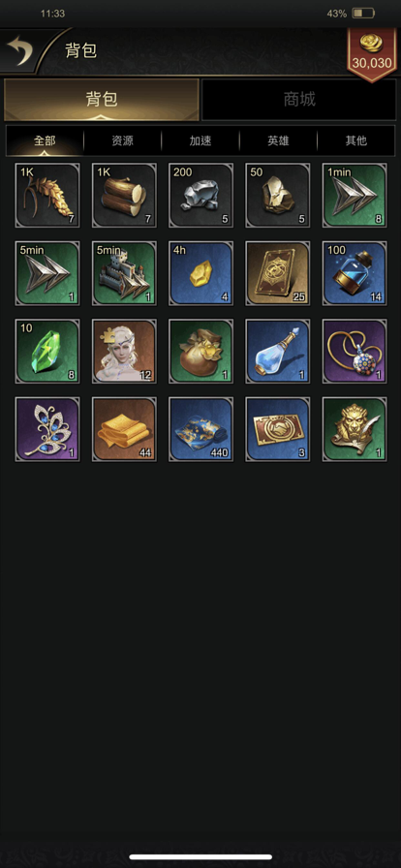
Task: Select the 1K wood logs item
Action: coord(124,196)
